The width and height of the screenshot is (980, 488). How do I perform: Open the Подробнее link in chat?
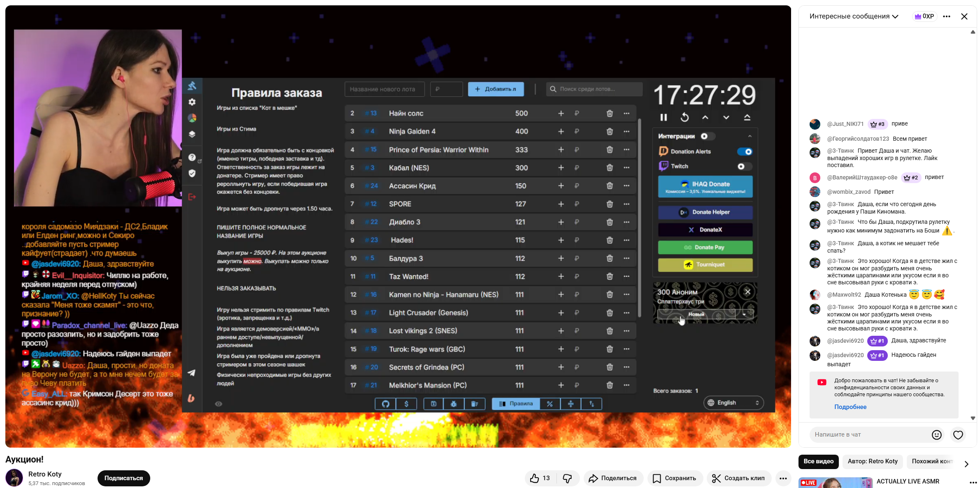click(x=850, y=407)
